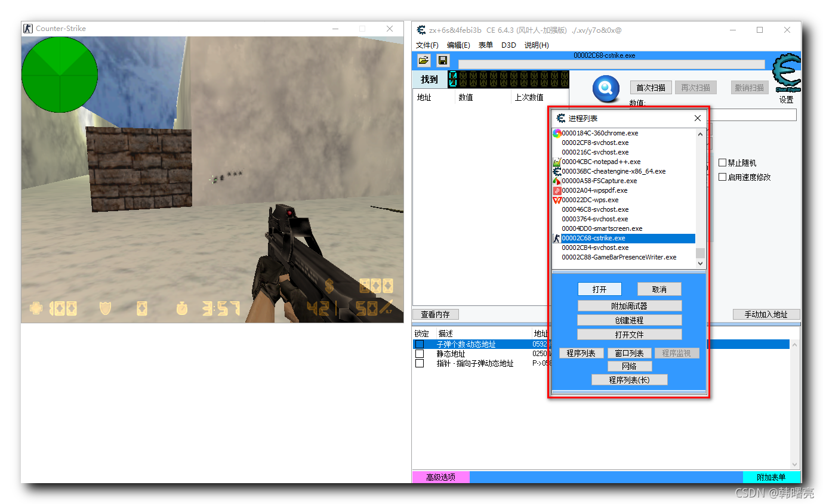This screenshot has height=504, width=823.
Task: Click the 打开文件 button
Action: click(630, 335)
